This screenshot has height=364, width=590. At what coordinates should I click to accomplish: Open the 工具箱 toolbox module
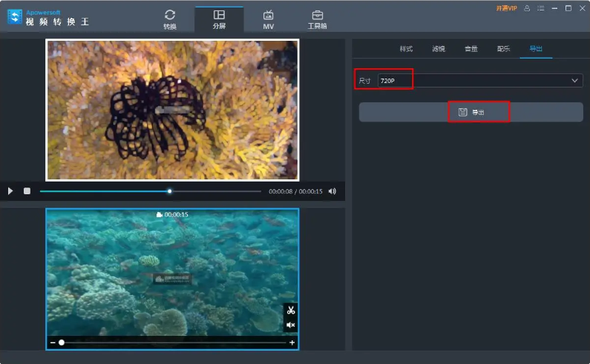(x=317, y=19)
